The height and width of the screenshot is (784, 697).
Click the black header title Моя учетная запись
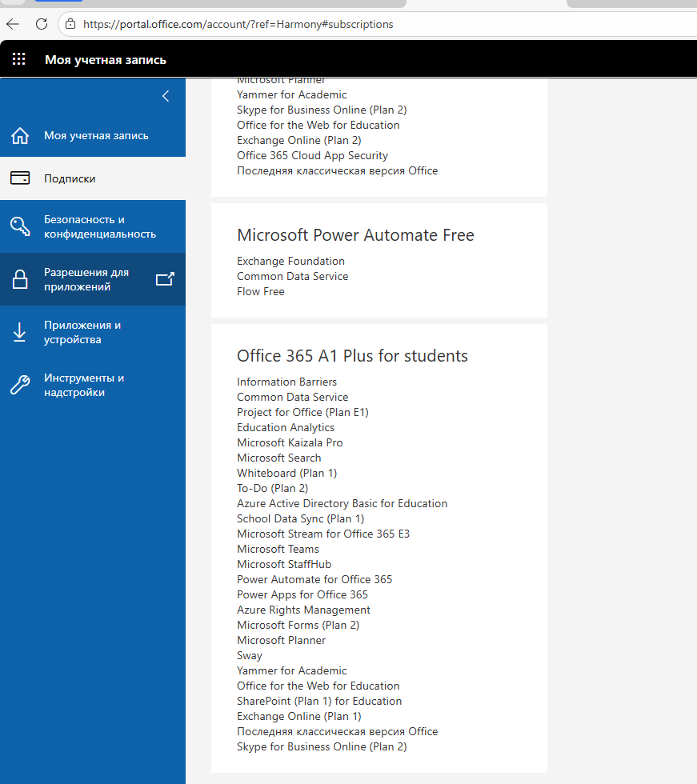pyautogui.click(x=106, y=59)
